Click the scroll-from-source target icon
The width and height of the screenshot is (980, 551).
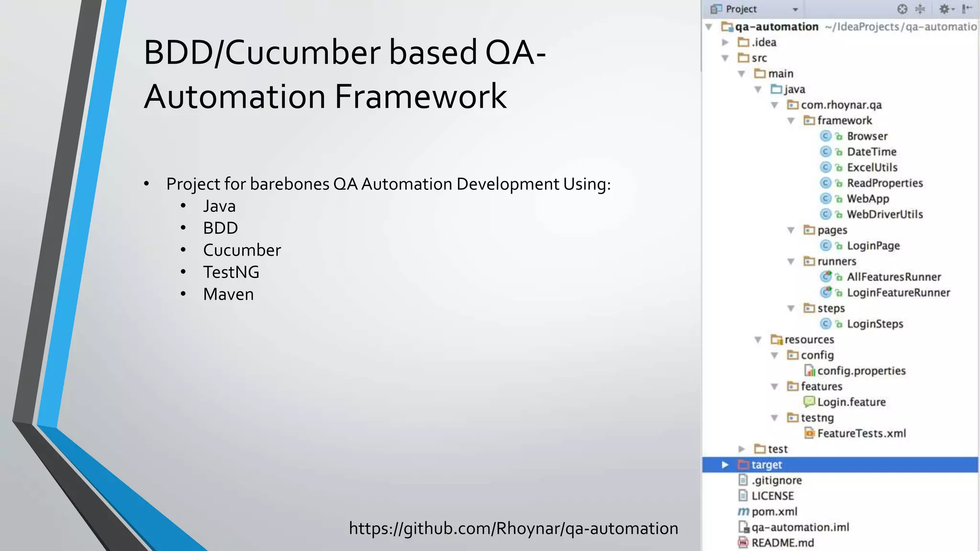pyautogui.click(x=902, y=9)
